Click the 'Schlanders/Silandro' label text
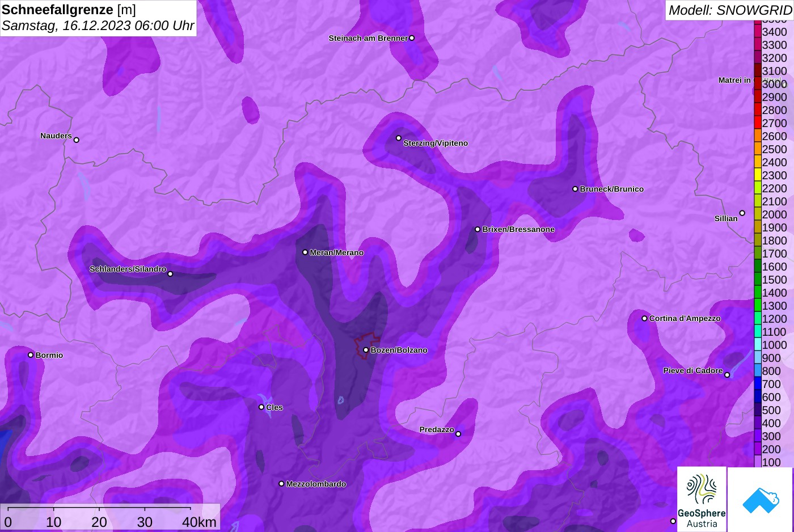 [128, 269]
